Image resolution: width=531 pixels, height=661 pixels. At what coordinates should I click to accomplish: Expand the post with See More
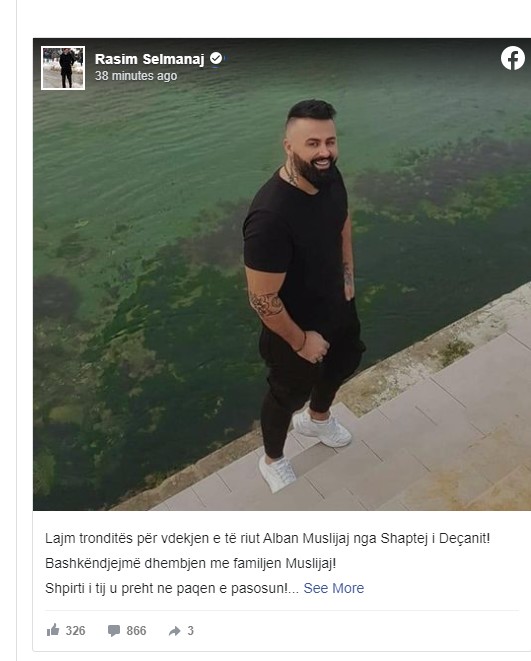[333, 588]
